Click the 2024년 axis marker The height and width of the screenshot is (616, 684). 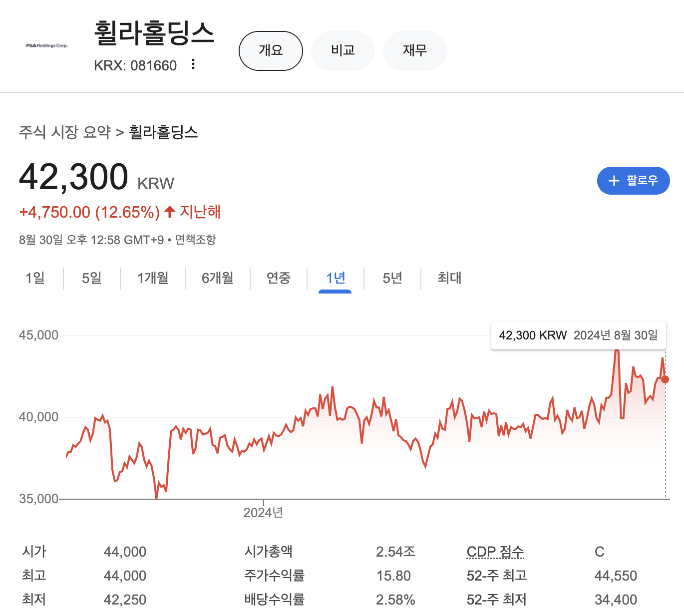(x=263, y=513)
